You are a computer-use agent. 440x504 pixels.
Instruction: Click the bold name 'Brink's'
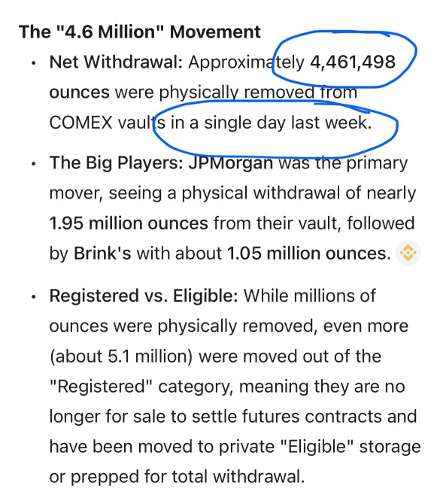tap(102, 254)
